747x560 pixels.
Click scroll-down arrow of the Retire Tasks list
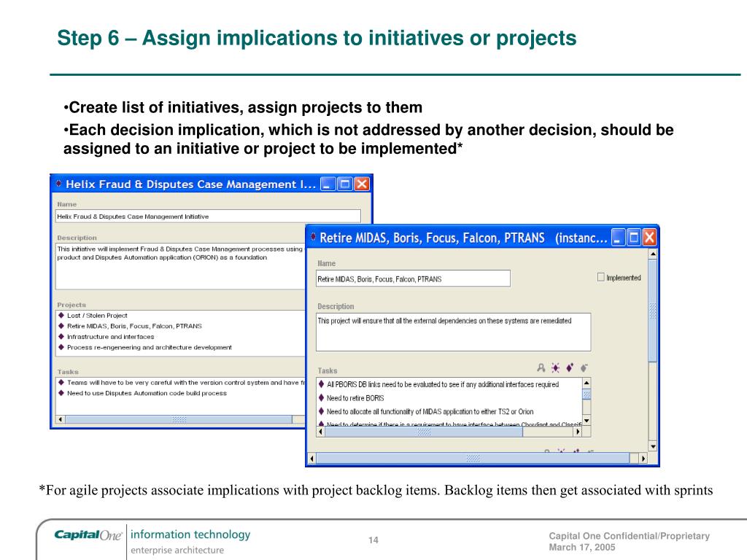[587, 421]
